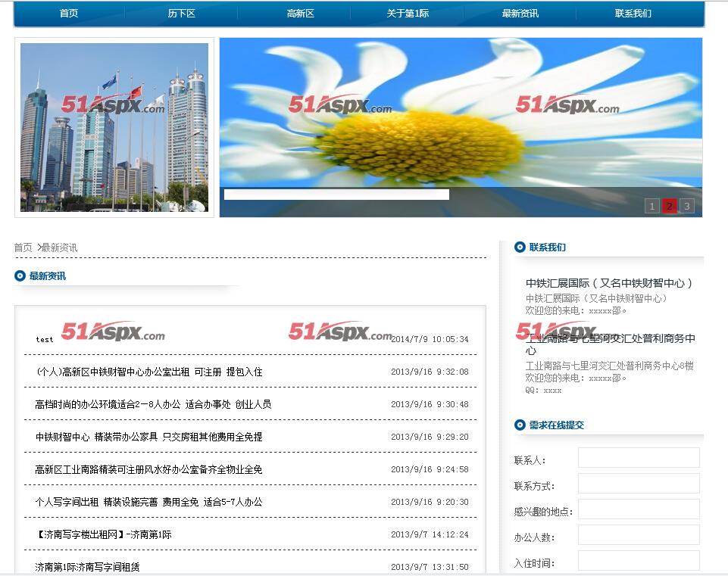Open news 中铁财智中心 精装带办公家具
Image resolution: width=728 pixels, height=576 pixels.
148,437
